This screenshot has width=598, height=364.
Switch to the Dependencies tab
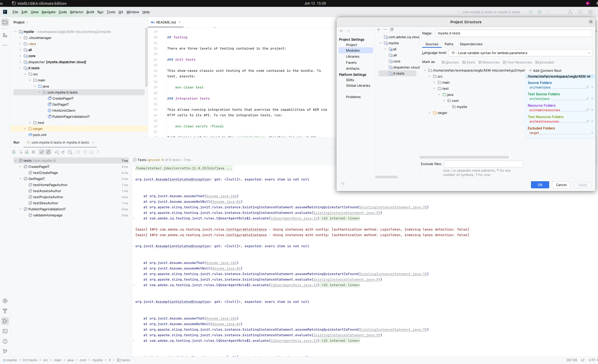tap(471, 44)
